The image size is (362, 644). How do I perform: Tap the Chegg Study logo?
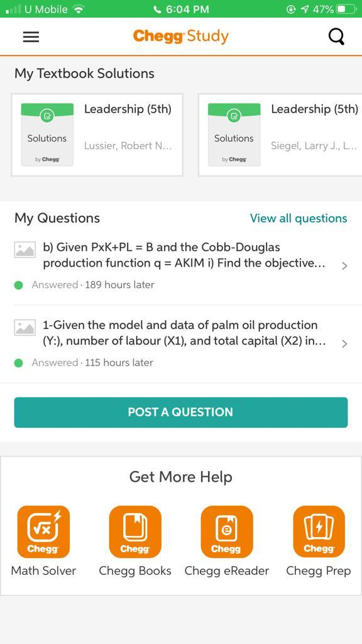pyautogui.click(x=180, y=36)
